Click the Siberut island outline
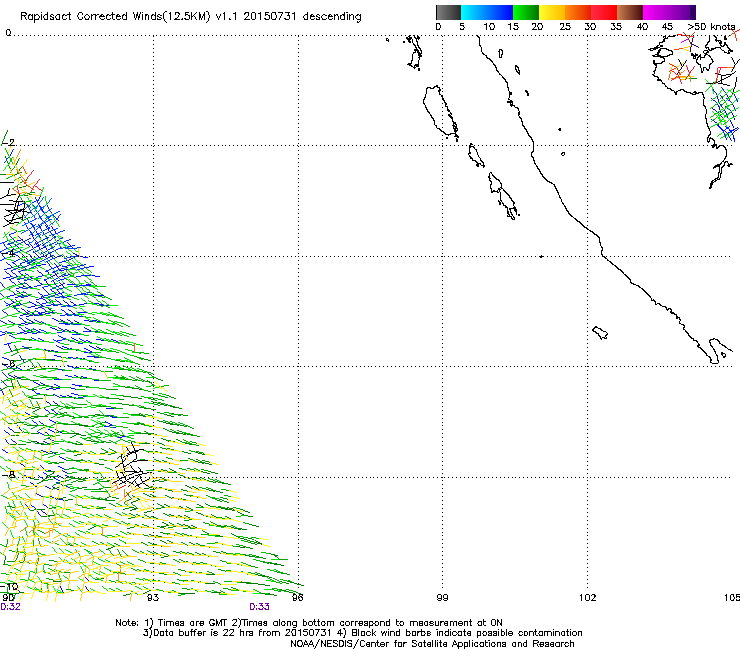 tap(440, 112)
